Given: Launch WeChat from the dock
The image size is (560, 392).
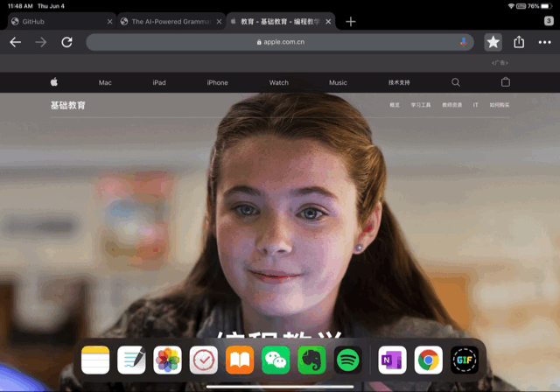Looking at the screenshot, I should (x=276, y=360).
